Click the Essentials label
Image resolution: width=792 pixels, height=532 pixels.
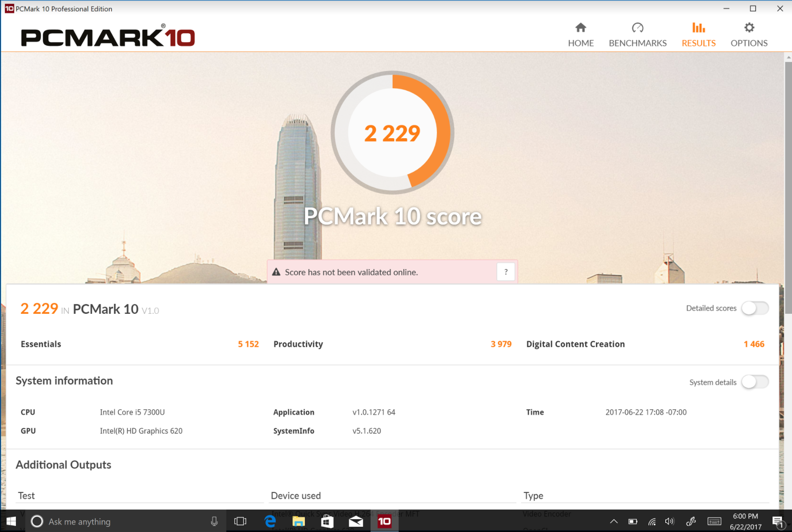coord(41,344)
